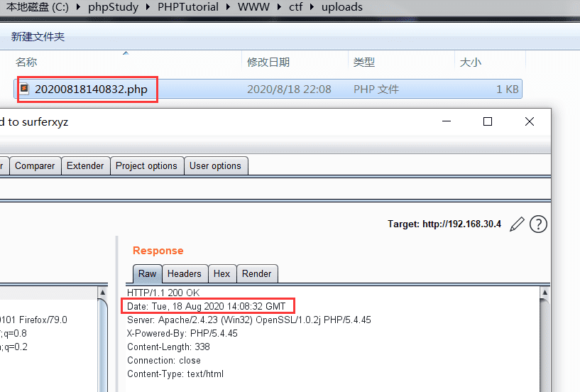This screenshot has width=580, height=392.
Task: Close the Burp Suite window
Action: 530,121
